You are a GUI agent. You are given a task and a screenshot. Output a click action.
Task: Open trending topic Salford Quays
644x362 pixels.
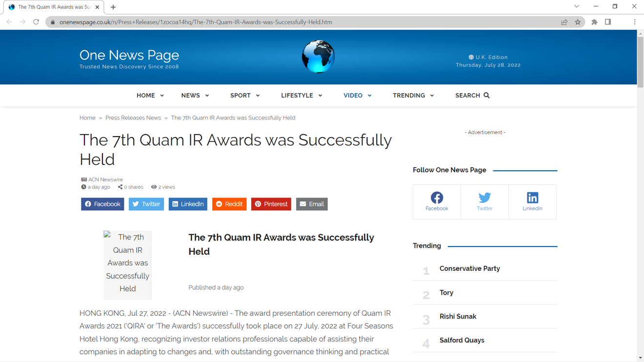[x=462, y=340]
